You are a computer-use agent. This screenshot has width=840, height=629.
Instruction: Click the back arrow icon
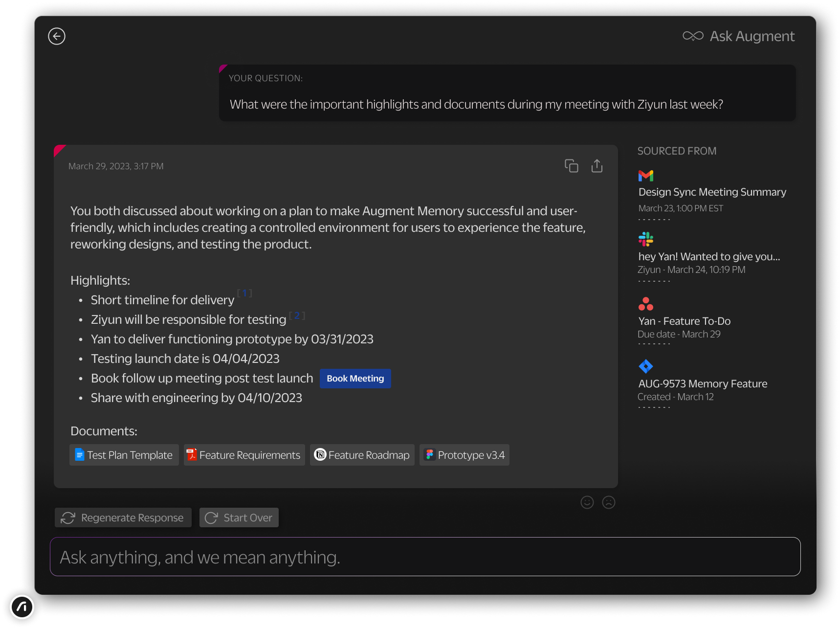(57, 36)
